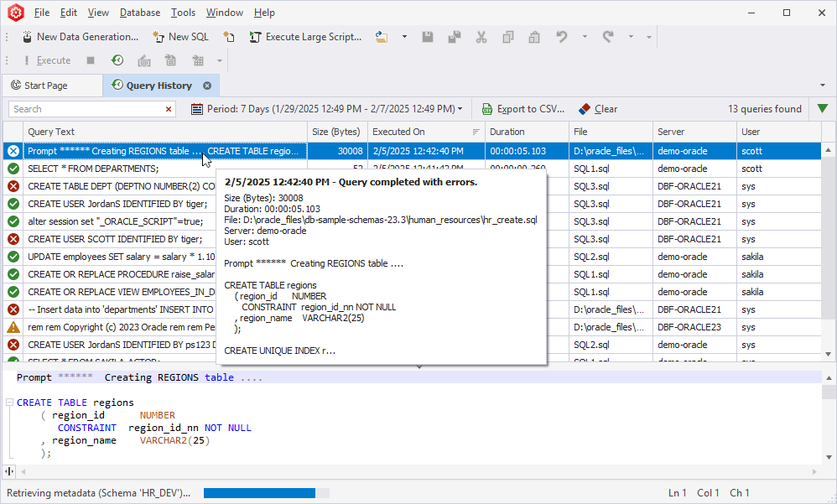Click the Copy icon
This screenshot has width=837, height=504.
pos(507,37)
